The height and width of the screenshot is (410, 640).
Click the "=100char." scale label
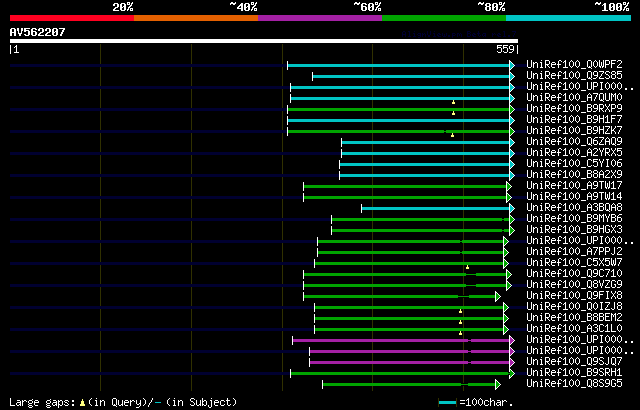[x=486, y=403]
